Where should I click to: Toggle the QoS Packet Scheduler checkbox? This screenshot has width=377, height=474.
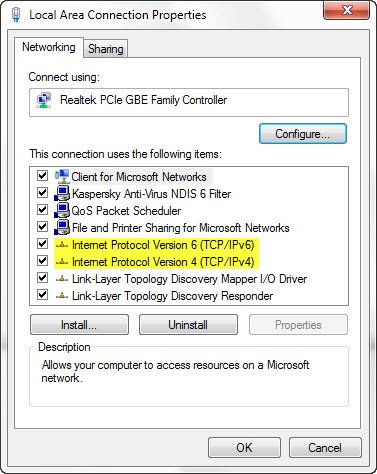pyautogui.click(x=42, y=210)
